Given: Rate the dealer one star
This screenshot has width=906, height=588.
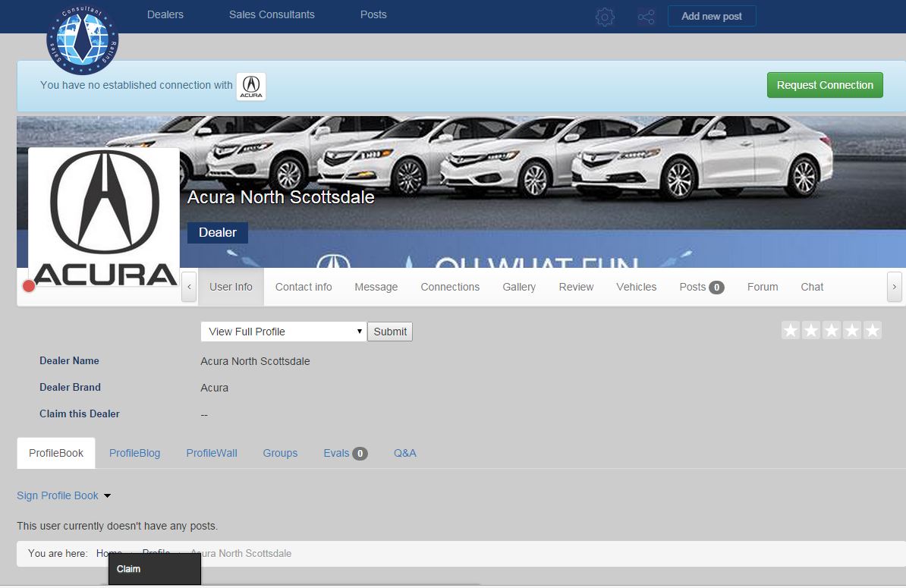Looking at the screenshot, I should (791, 330).
